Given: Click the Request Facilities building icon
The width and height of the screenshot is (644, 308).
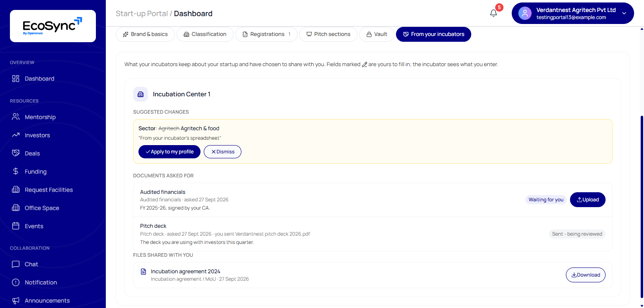Looking at the screenshot, I should [16, 190].
